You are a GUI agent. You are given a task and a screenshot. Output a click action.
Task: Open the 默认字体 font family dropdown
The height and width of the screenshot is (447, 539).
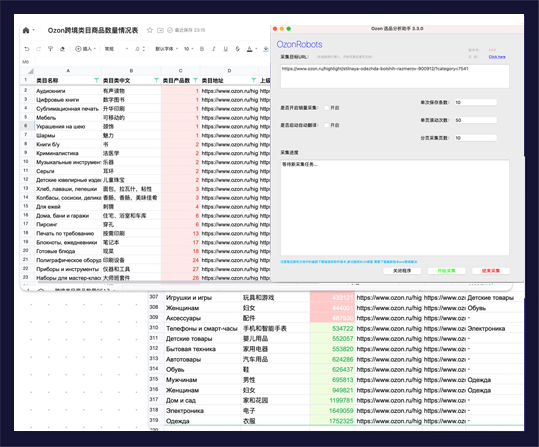166,49
